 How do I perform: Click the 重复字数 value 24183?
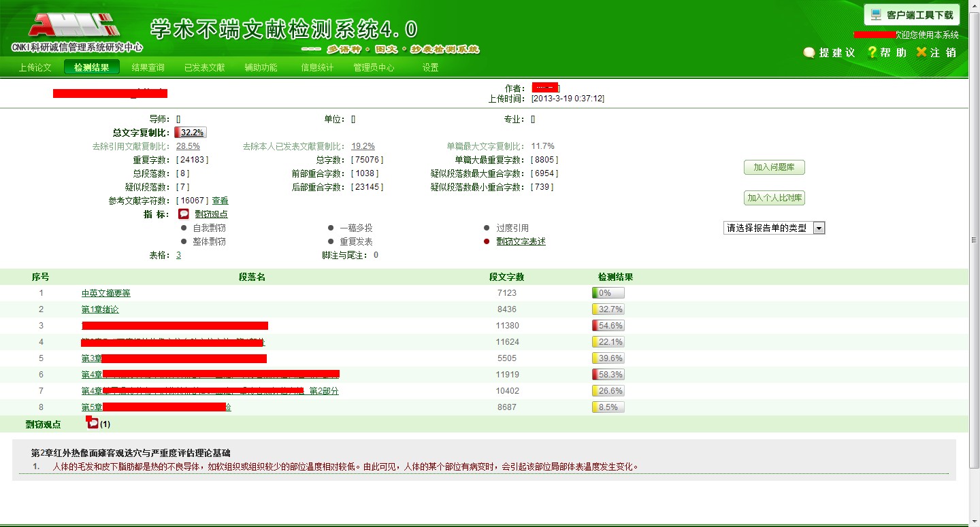click(x=193, y=160)
